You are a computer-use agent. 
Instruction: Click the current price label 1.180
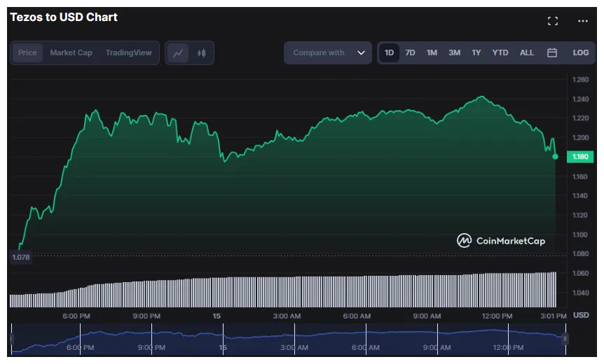[580, 157]
